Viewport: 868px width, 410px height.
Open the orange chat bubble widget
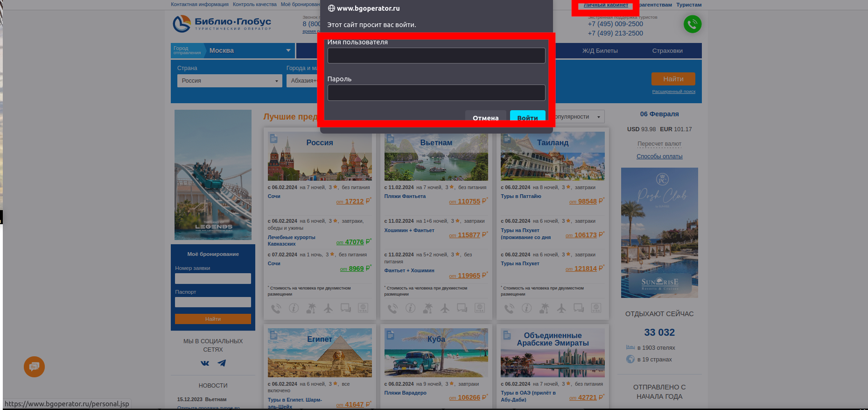click(34, 367)
